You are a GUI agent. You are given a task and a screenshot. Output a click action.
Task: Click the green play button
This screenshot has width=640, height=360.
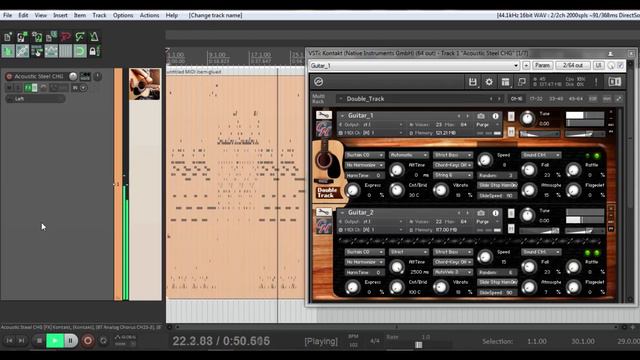55,340
